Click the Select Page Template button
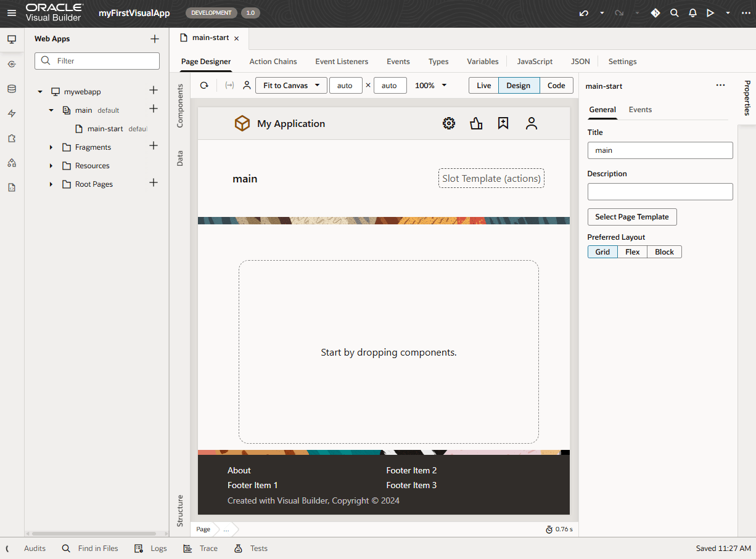Screen dimensions: 756x559 (x=631, y=217)
